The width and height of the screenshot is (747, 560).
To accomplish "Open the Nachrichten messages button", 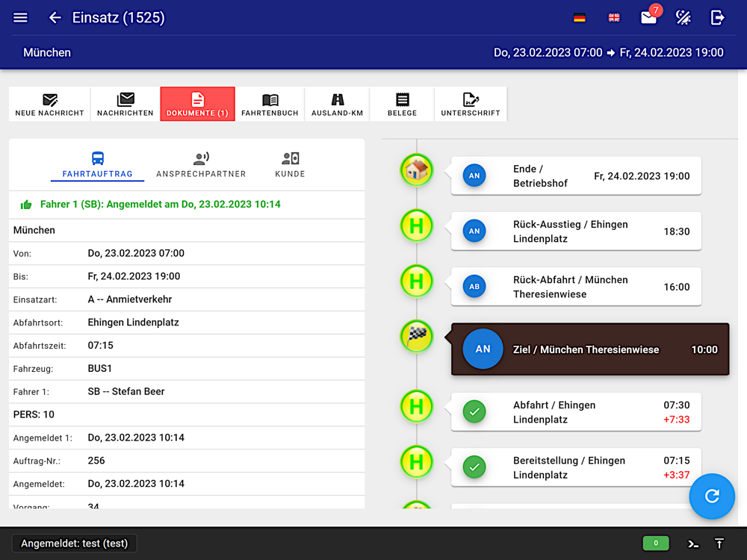I will click(x=125, y=104).
